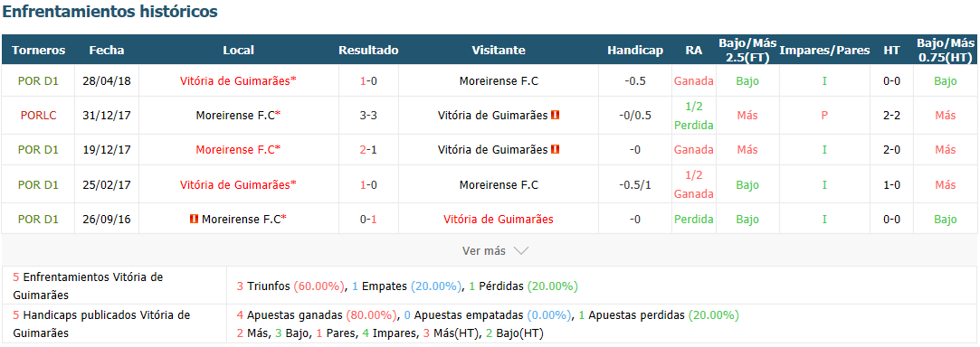Click red card icon beside 31/12/17 Vitória de Guimarães
980x347 pixels.
click(x=555, y=115)
